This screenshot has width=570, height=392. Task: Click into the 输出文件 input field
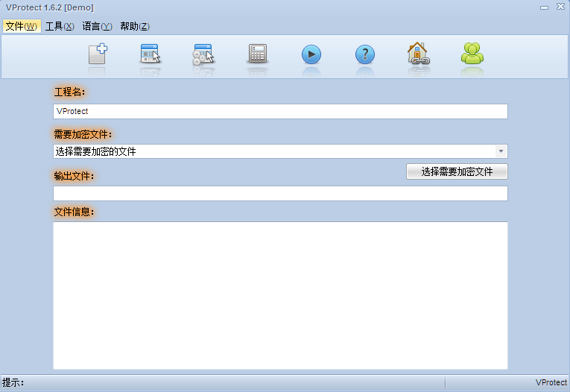click(280, 194)
